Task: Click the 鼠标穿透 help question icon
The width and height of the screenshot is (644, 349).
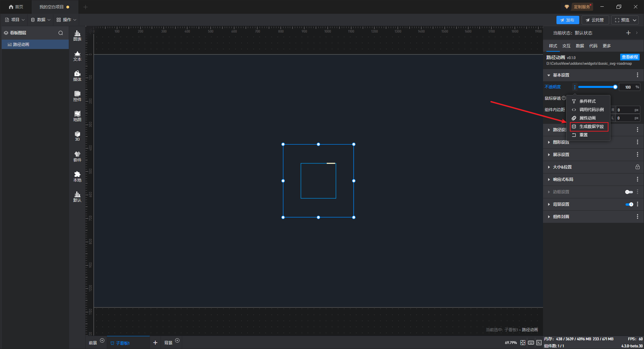Action: [x=564, y=98]
